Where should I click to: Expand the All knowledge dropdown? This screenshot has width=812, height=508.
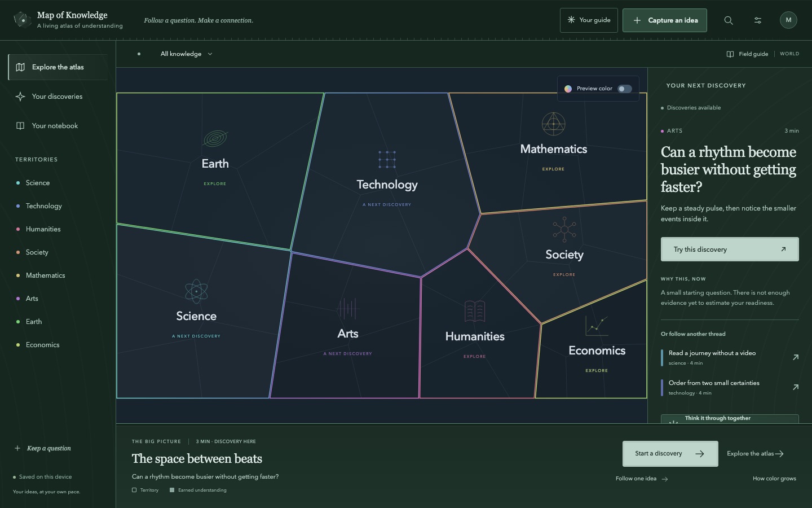coord(186,54)
